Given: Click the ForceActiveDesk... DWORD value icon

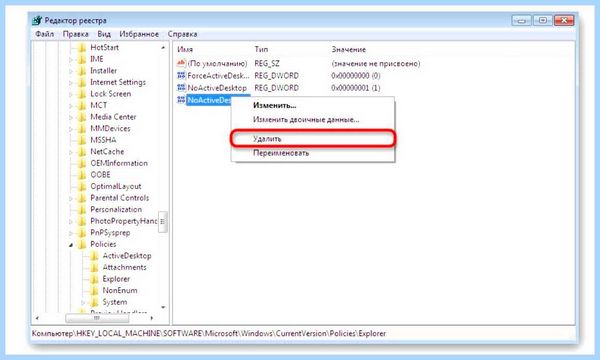Looking at the screenshot, I should (x=181, y=75).
